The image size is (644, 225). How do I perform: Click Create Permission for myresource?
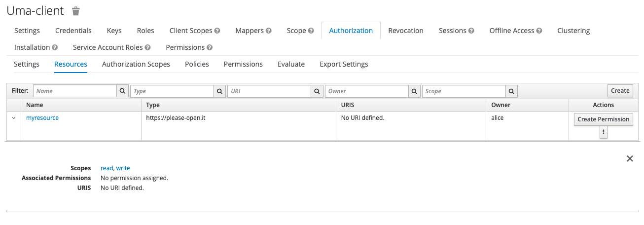pos(603,119)
